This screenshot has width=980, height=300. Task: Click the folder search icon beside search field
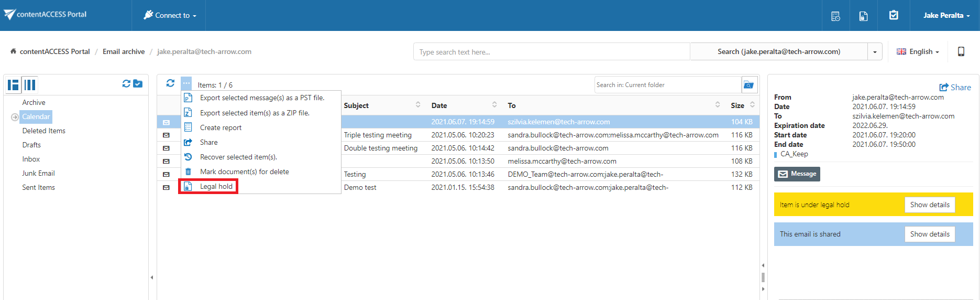click(x=749, y=85)
